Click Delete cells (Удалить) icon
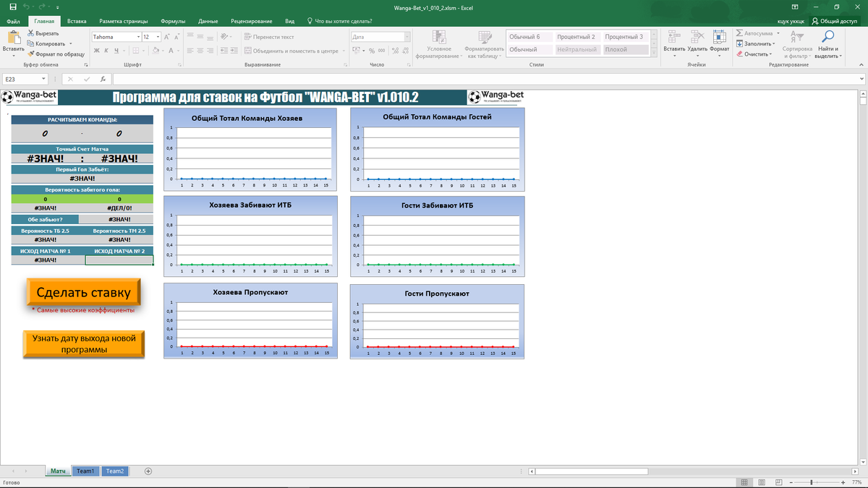Image resolution: width=868 pixels, height=488 pixels. (x=697, y=43)
